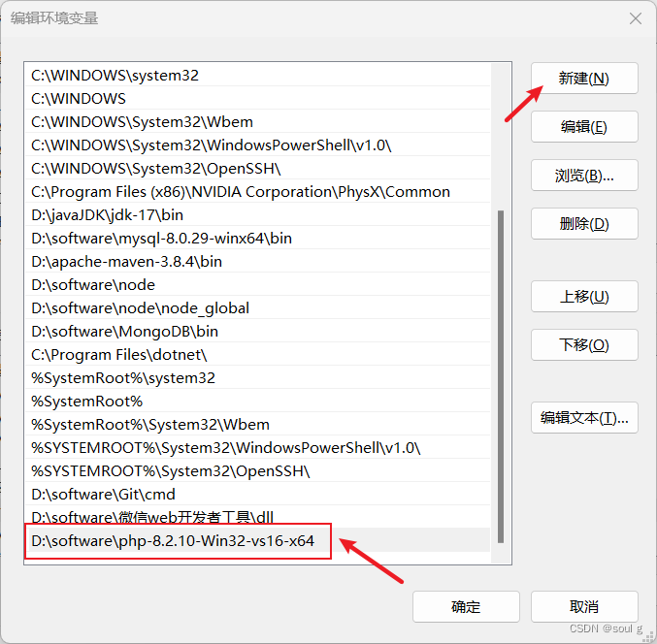657x644 pixels.
Task: Select C:\Program Files\dotnet\ entry
Action: (x=258, y=355)
